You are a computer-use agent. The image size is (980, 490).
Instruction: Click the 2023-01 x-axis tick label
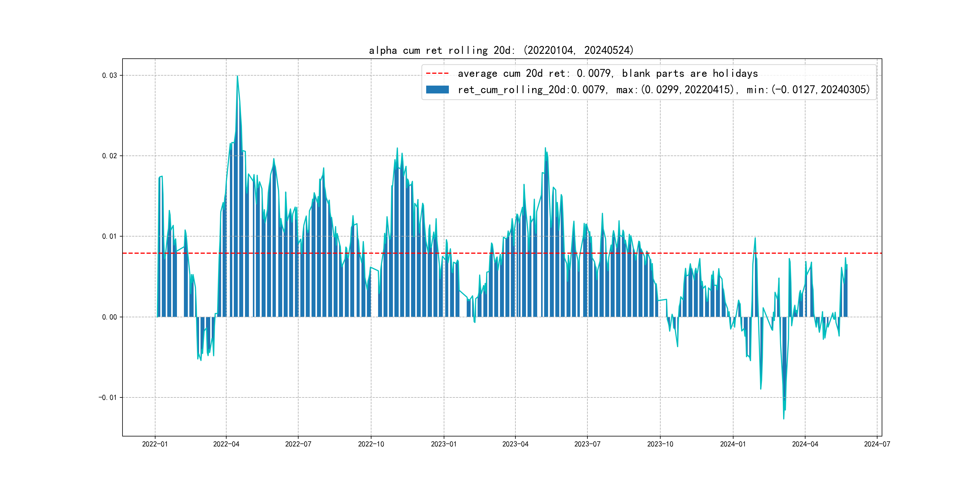444,444
